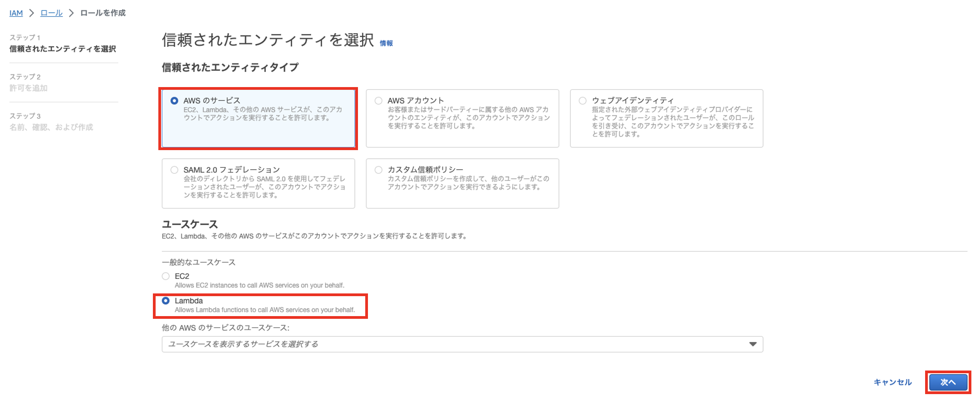The image size is (980, 400).
Task: Select the EC2 use case radio button
Action: [166, 276]
